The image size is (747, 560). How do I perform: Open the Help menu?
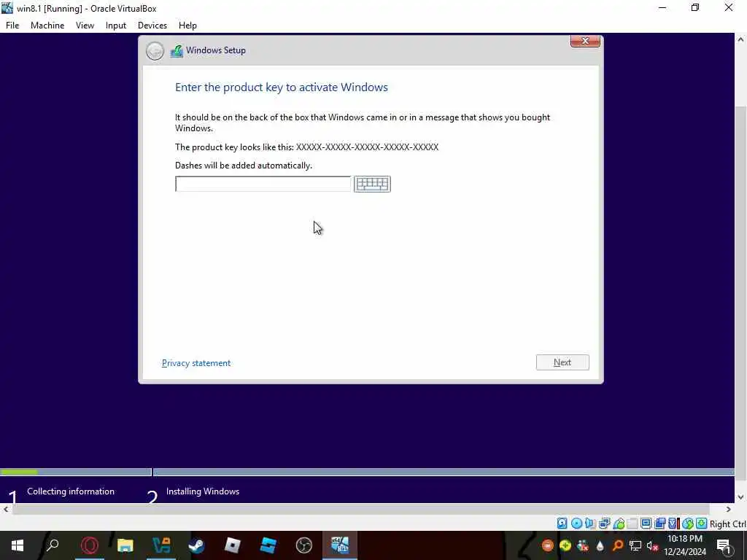pyautogui.click(x=187, y=26)
